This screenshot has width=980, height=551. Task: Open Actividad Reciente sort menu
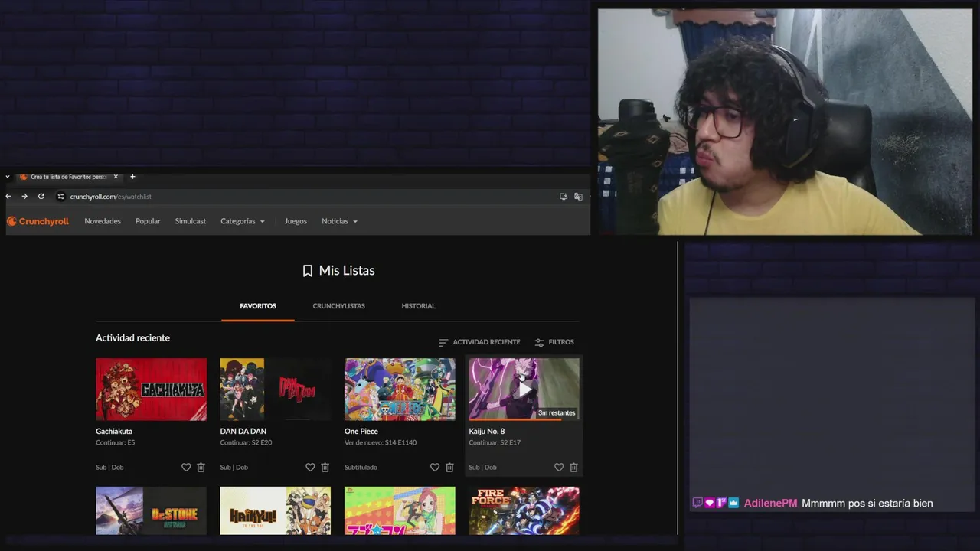pos(479,342)
